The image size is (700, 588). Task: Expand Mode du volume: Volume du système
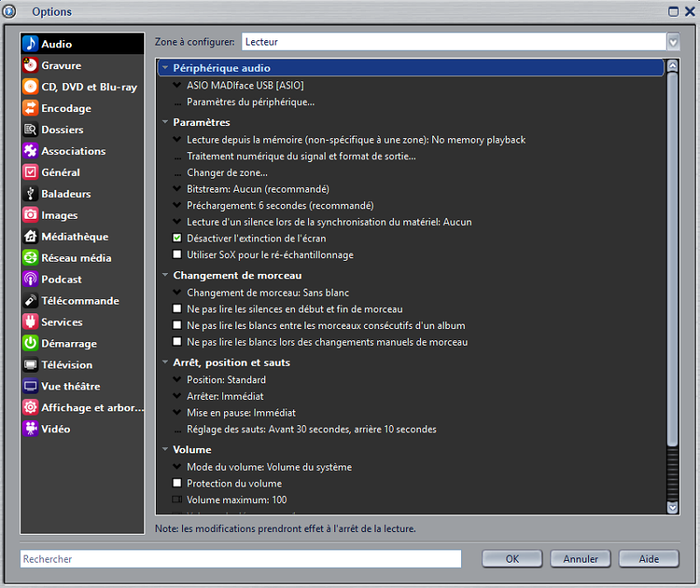178,466
